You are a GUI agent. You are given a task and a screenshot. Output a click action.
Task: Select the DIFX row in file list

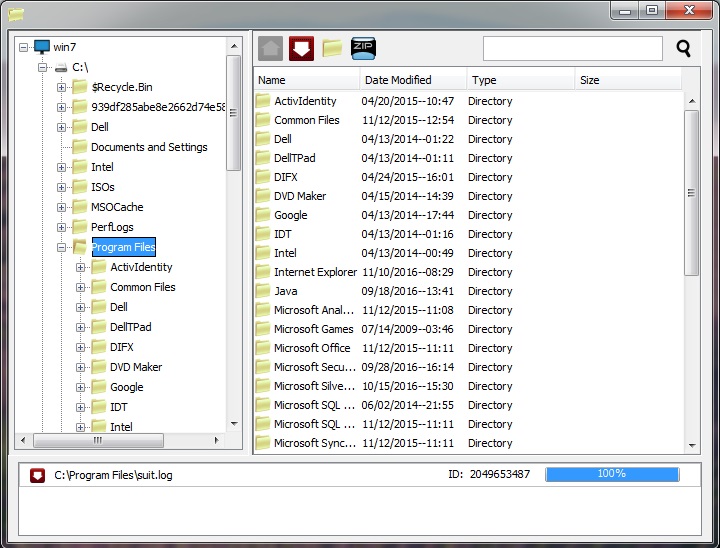(468, 177)
